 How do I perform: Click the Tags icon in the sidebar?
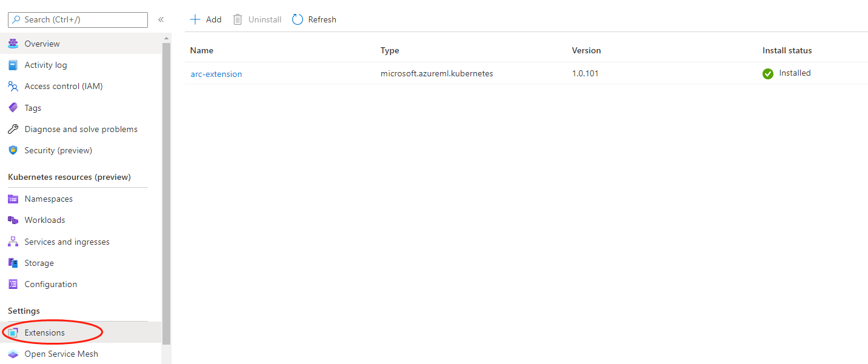click(13, 107)
